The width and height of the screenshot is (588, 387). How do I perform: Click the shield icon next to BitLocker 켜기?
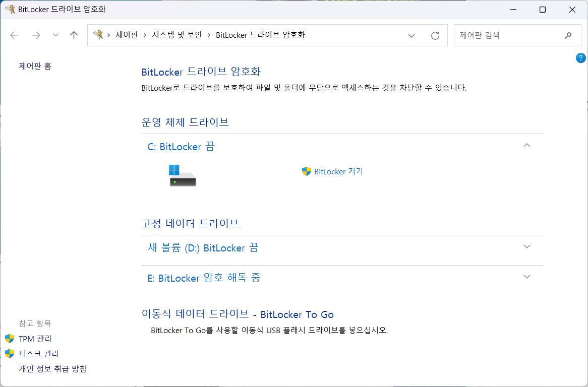pyautogui.click(x=307, y=172)
